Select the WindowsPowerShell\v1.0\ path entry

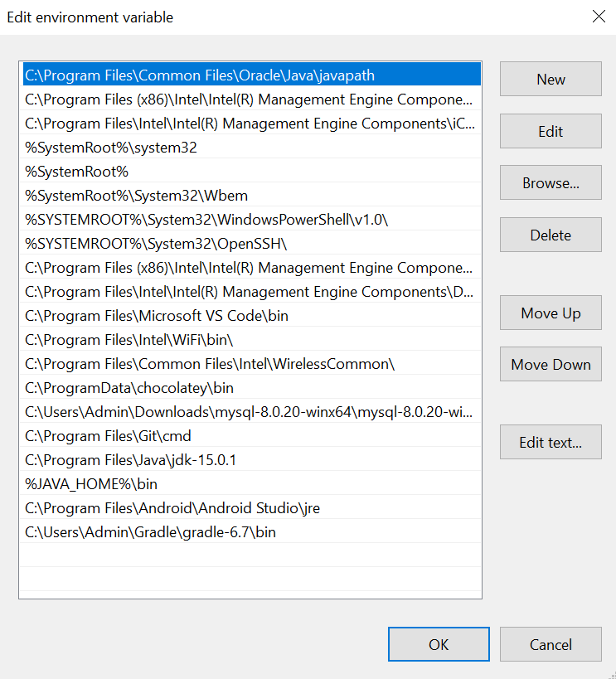[252, 220]
